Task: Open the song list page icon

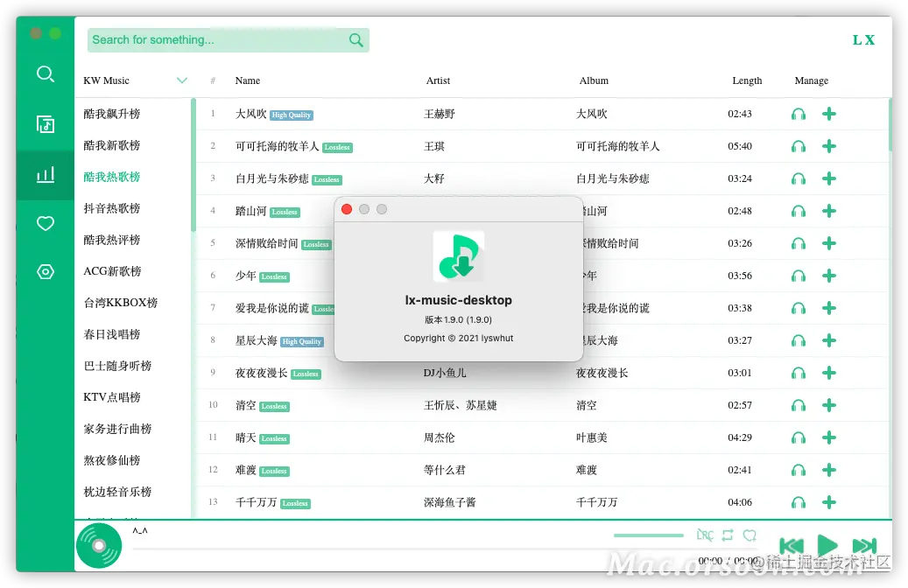Action: (46, 124)
